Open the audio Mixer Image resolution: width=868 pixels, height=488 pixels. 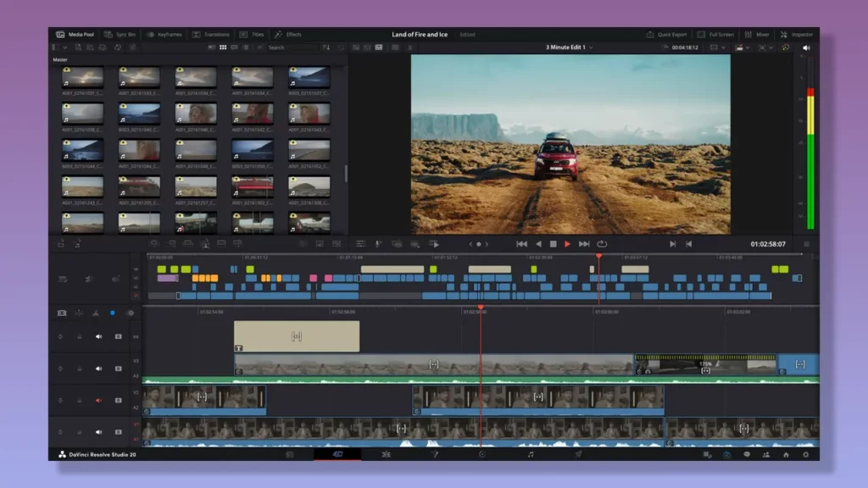757,34
